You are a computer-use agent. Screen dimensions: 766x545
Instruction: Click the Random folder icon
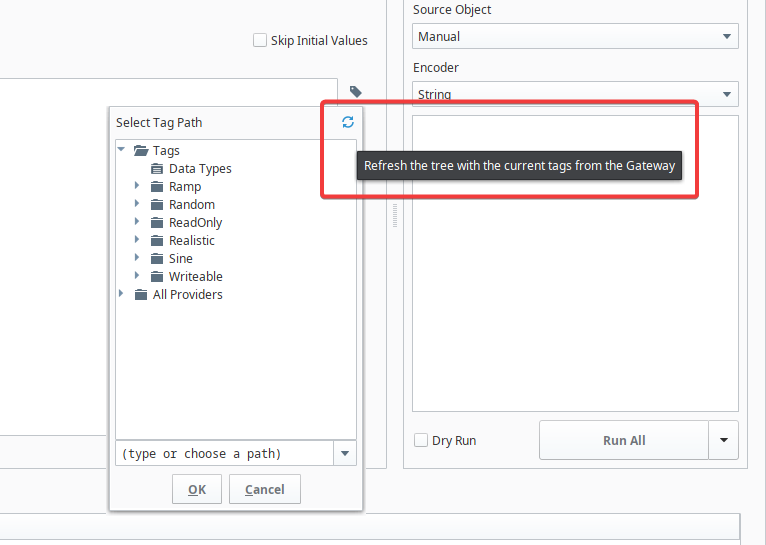pos(157,205)
